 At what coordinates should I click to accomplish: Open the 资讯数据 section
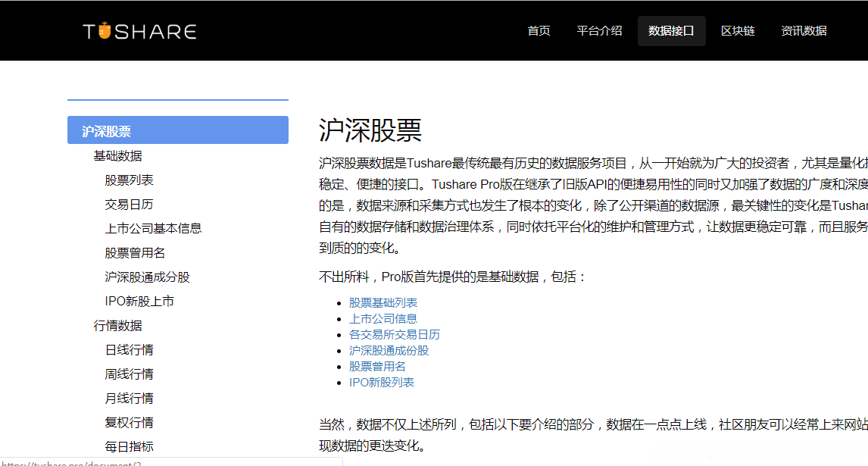click(x=804, y=30)
